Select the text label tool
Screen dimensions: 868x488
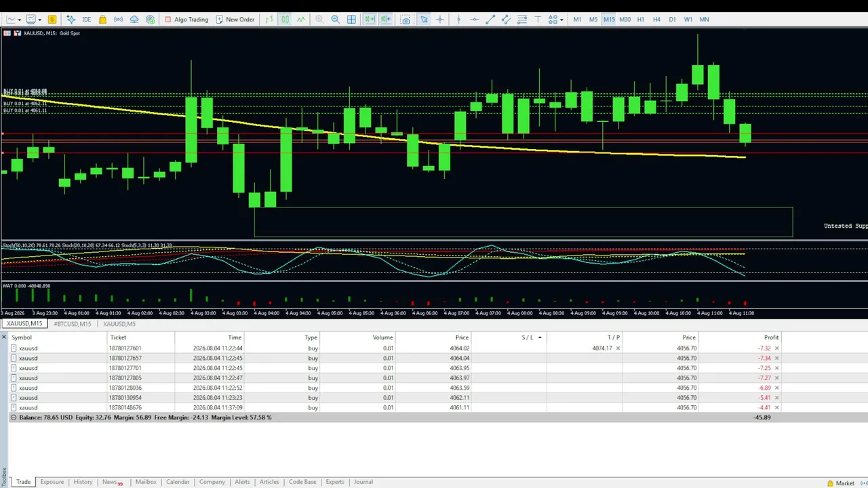[x=538, y=20]
